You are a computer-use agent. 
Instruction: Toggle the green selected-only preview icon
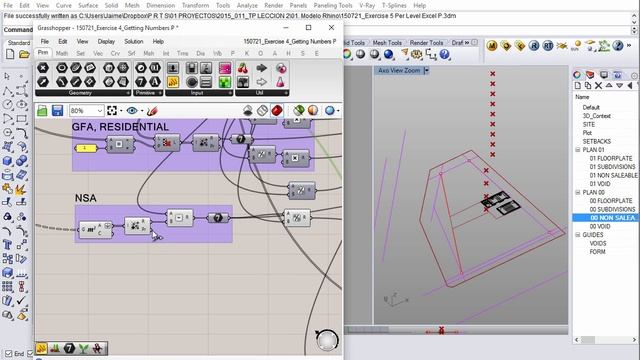299,111
